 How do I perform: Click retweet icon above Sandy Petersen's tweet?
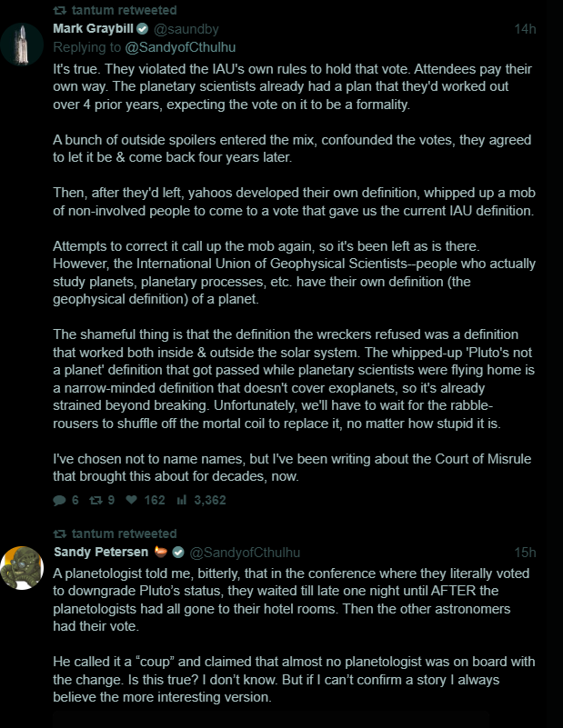60,534
